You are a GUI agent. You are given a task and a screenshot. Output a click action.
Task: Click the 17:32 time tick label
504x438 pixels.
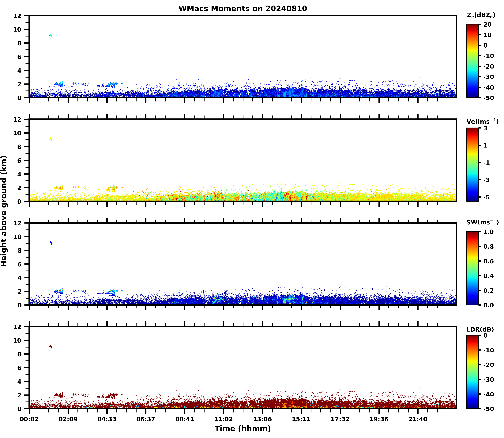340,419
